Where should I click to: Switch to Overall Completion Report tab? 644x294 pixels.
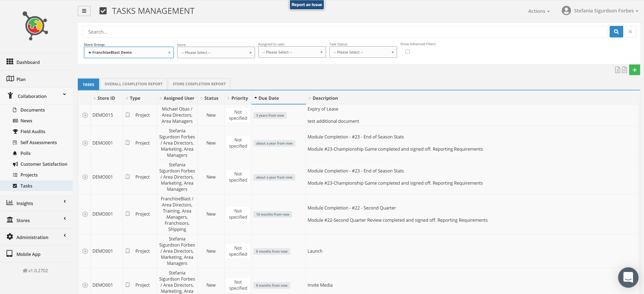133,84
